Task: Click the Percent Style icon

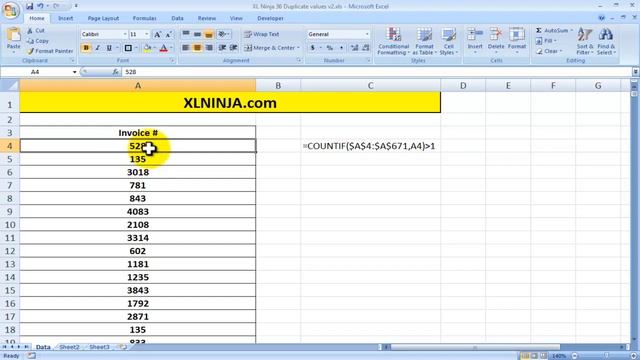Action: click(x=330, y=48)
